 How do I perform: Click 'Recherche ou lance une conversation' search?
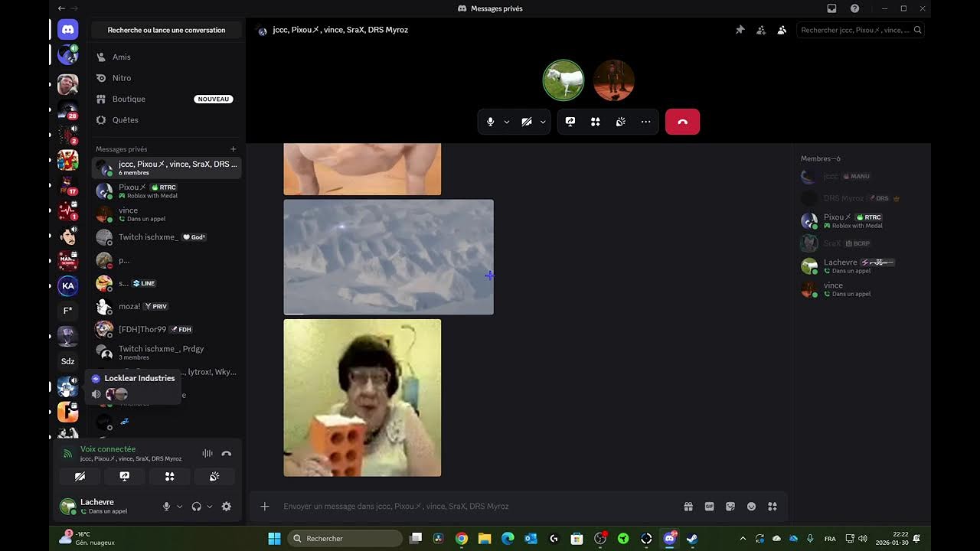click(x=166, y=30)
